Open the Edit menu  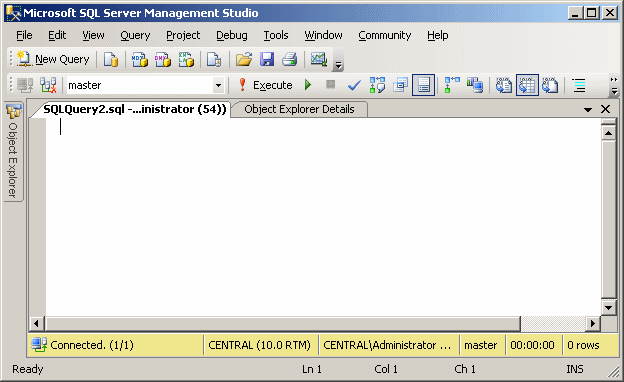tap(57, 35)
